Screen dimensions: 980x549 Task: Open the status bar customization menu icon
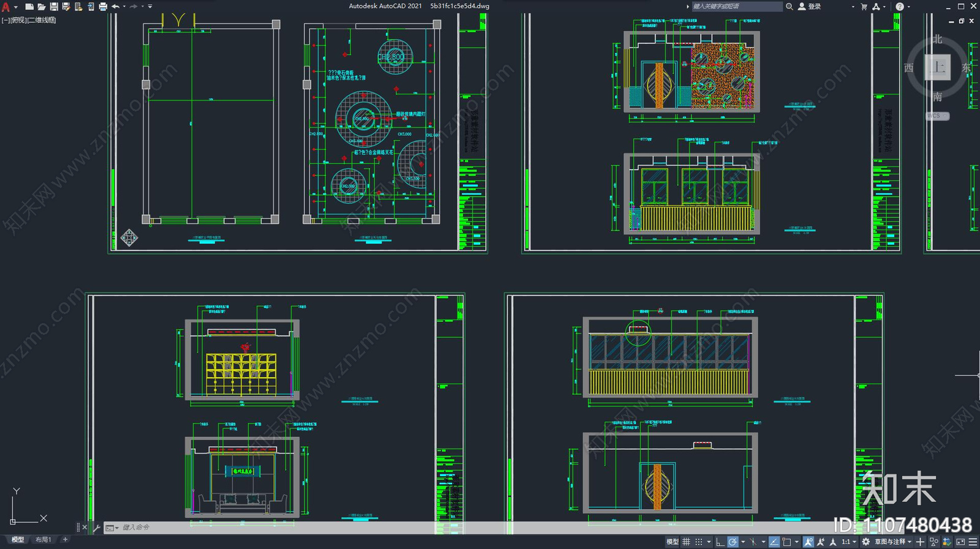[x=973, y=542]
